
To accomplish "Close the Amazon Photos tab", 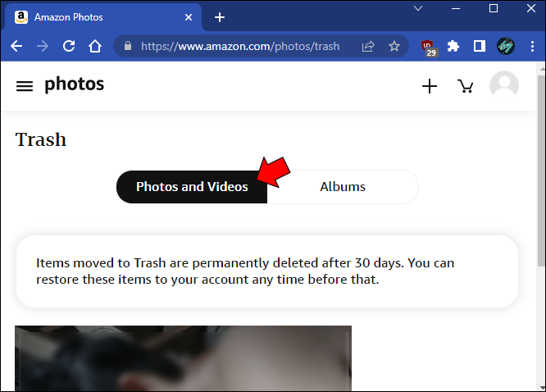I will 189,17.
